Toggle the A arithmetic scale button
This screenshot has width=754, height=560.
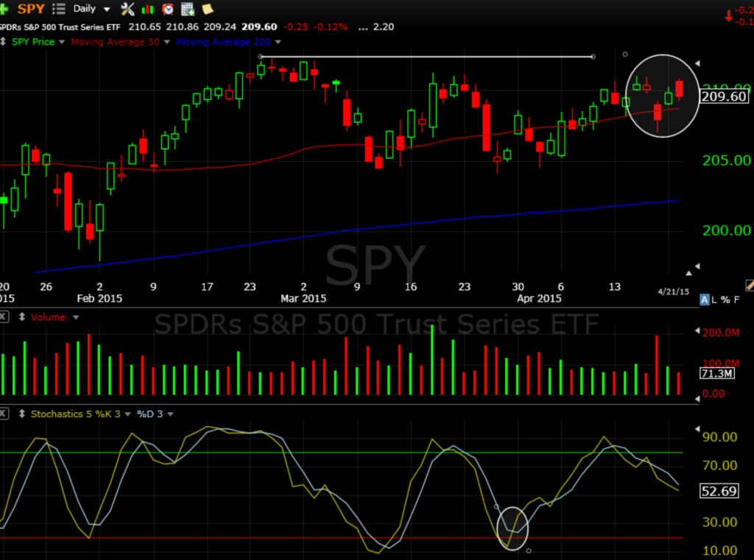coord(705,300)
